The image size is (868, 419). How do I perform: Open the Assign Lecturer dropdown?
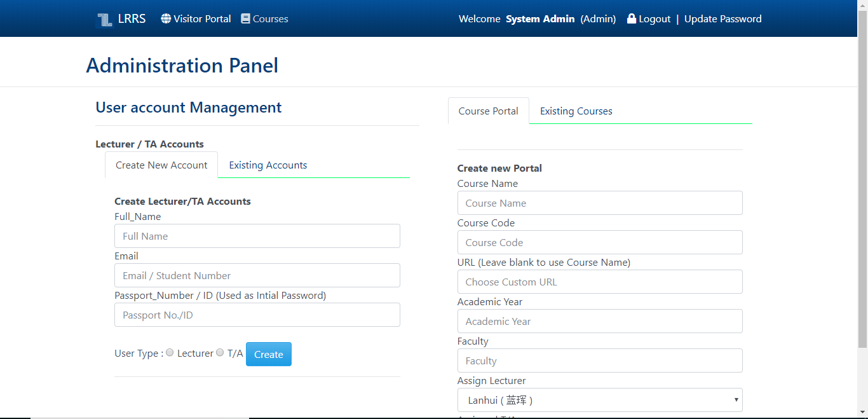pyautogui.click(x=599, y=400)
